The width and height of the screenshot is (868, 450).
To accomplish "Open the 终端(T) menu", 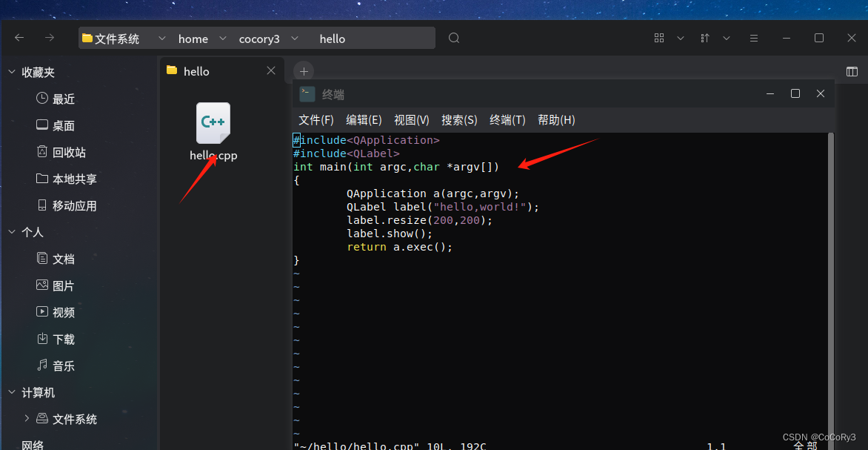I will [507, 119].
